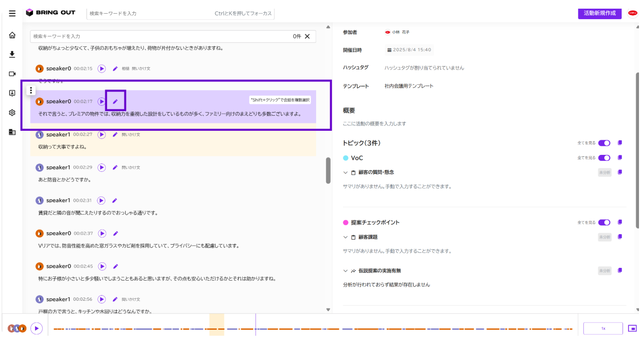
Task: Play the speaker0 00:02:45 utterance
Action: click(x=102, y=266)
